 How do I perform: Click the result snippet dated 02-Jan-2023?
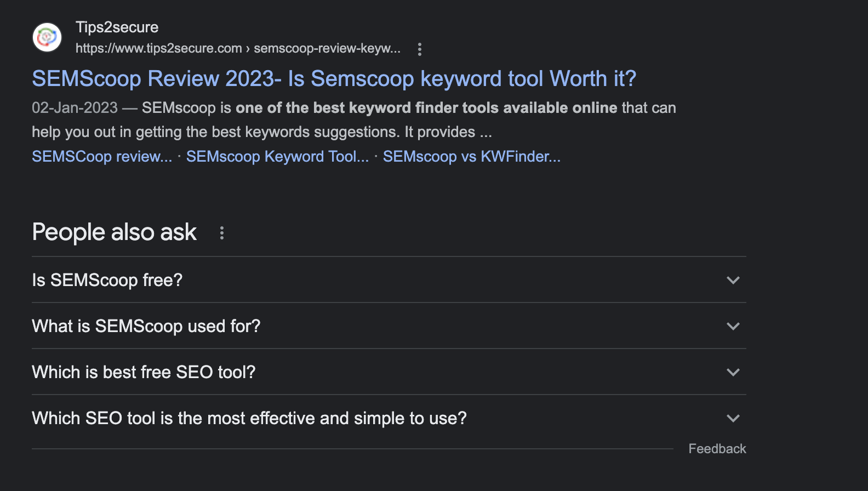(354, 120)
